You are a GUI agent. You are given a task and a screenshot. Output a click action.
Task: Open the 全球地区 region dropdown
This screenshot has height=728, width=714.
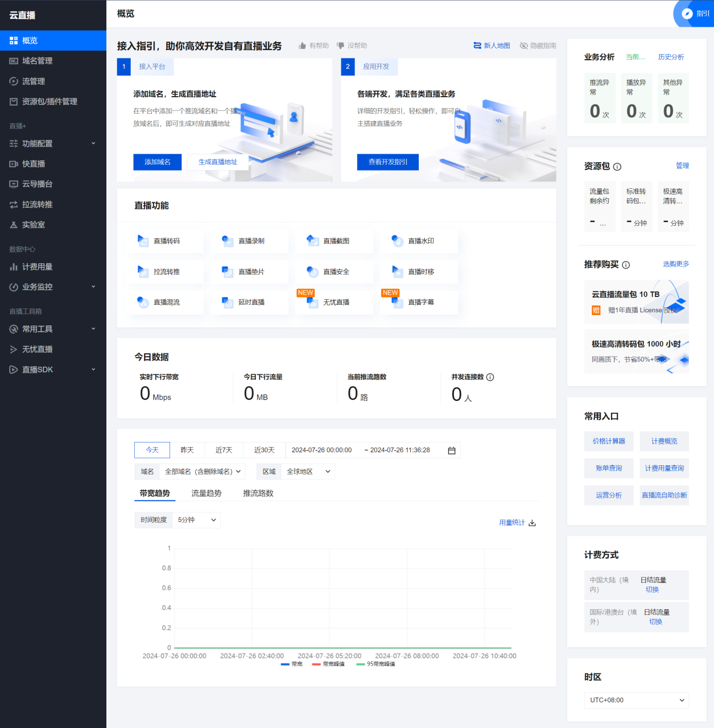pyautogui.click(x=308, y=471)
